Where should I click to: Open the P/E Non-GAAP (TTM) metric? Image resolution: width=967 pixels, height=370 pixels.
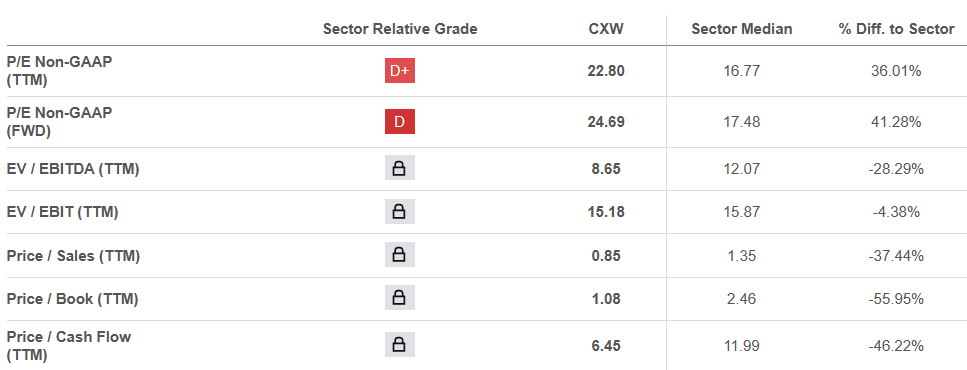click(x=59, y=71)
